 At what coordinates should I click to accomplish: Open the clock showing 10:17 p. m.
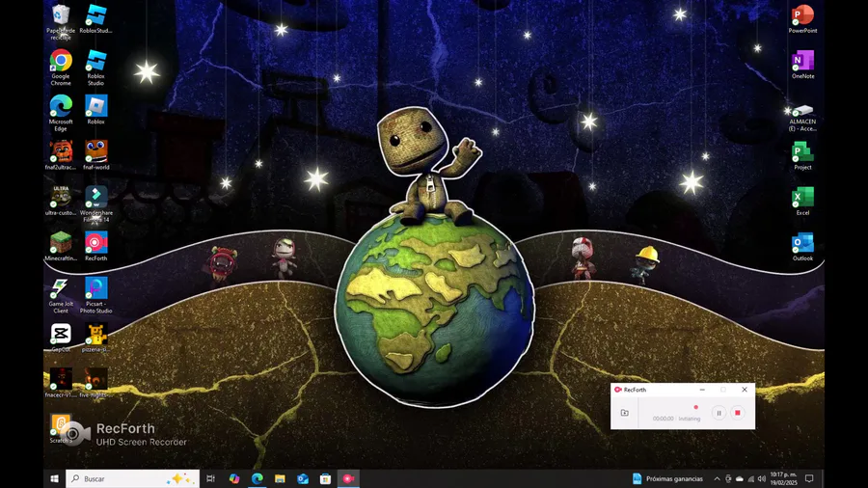click(x=783, y=478)
